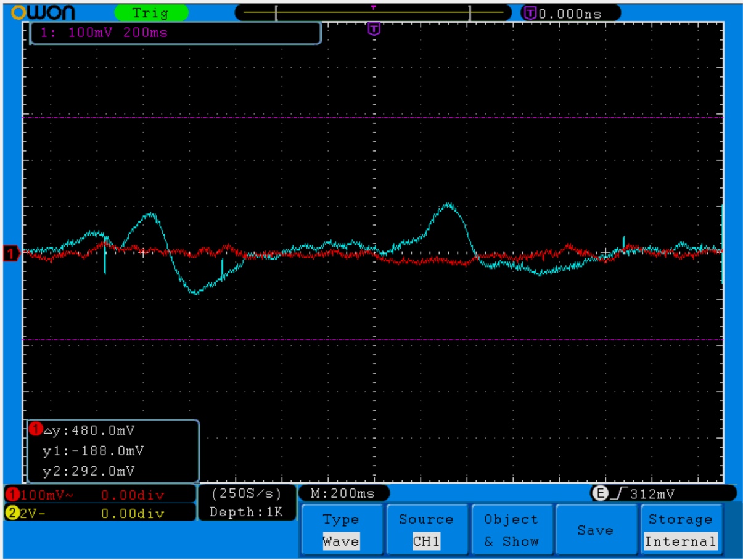
Task: Click the yellow CH2 badge beside 2V
Action: click(x=11, y=513)
